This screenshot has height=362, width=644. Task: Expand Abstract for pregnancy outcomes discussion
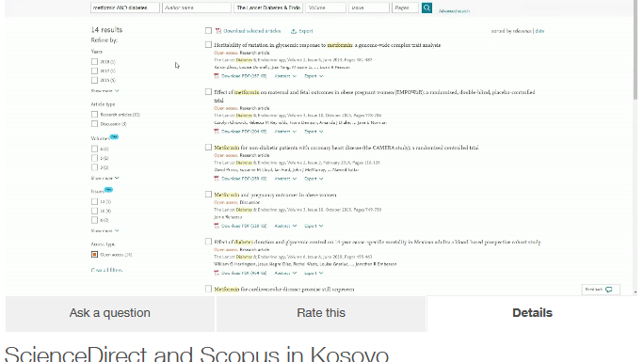[285, 226]
